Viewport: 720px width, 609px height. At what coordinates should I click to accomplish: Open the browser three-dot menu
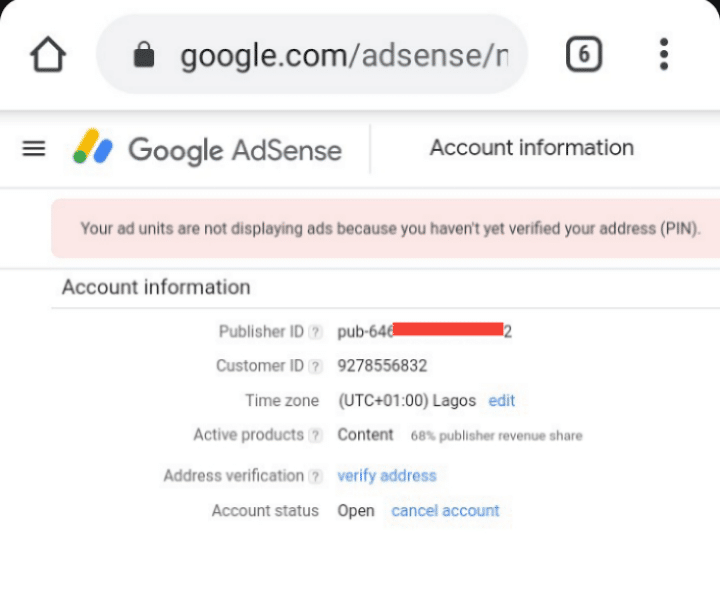(x=664, y=54)
